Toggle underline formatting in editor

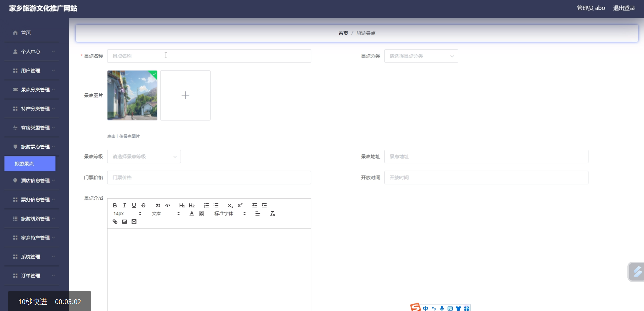coord(134,205)
